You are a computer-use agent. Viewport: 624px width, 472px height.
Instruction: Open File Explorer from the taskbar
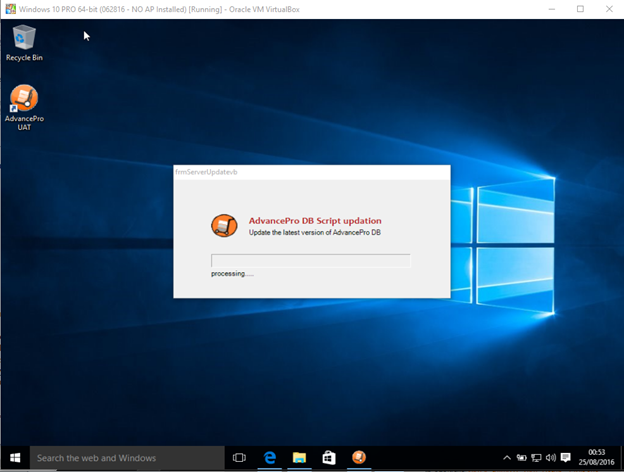tap(299, 458)
